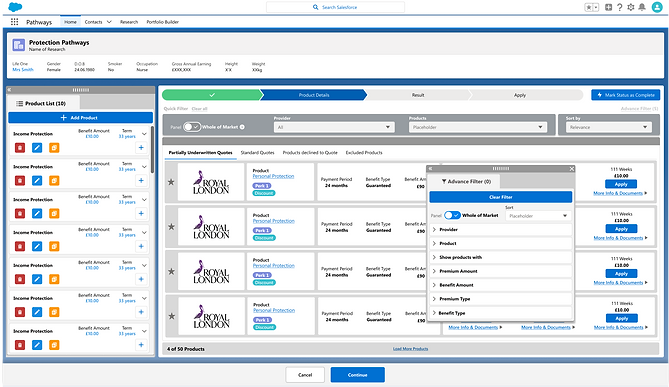
Task: Open the setup gear icon
Action: click(x=631, y=7)
